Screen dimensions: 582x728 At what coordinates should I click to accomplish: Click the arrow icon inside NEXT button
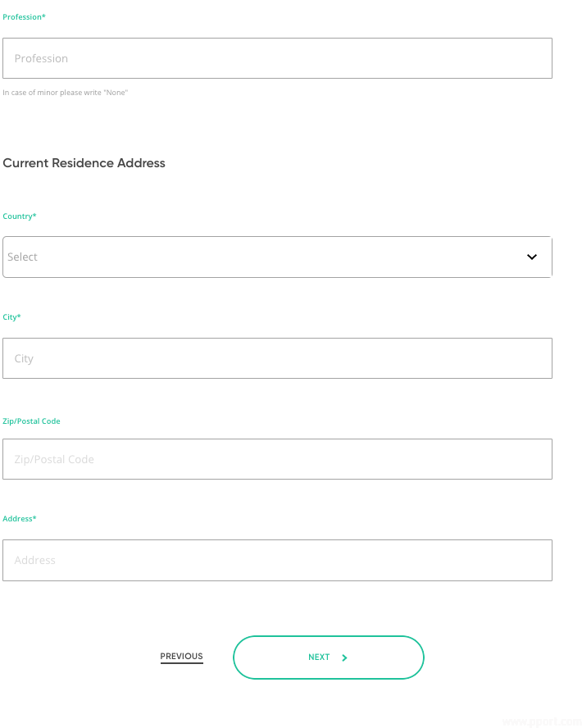pos(344,657)
